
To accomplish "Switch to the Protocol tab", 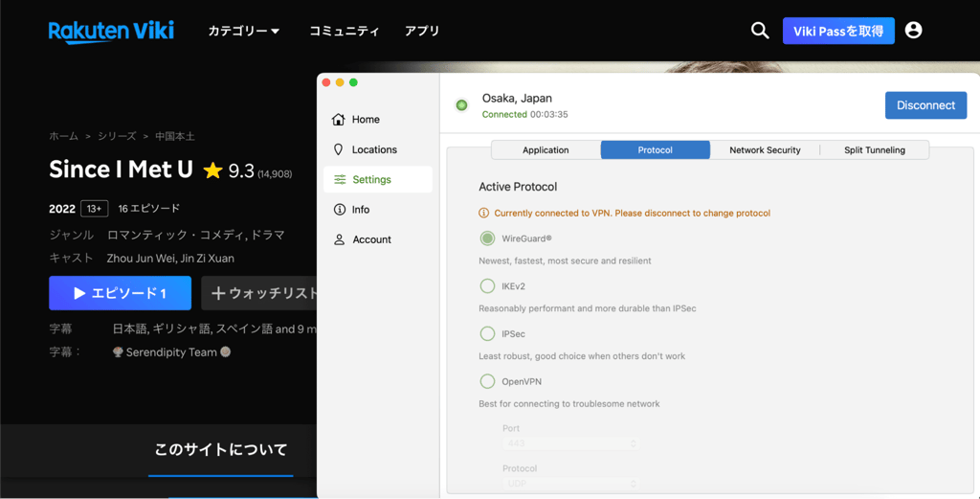I will (x=655, y=150).
